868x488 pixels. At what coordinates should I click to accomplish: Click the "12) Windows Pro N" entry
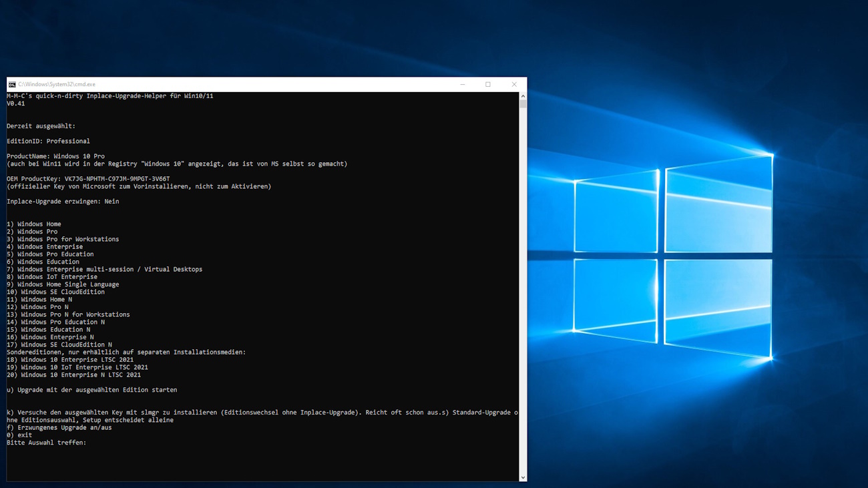(37, 307)
